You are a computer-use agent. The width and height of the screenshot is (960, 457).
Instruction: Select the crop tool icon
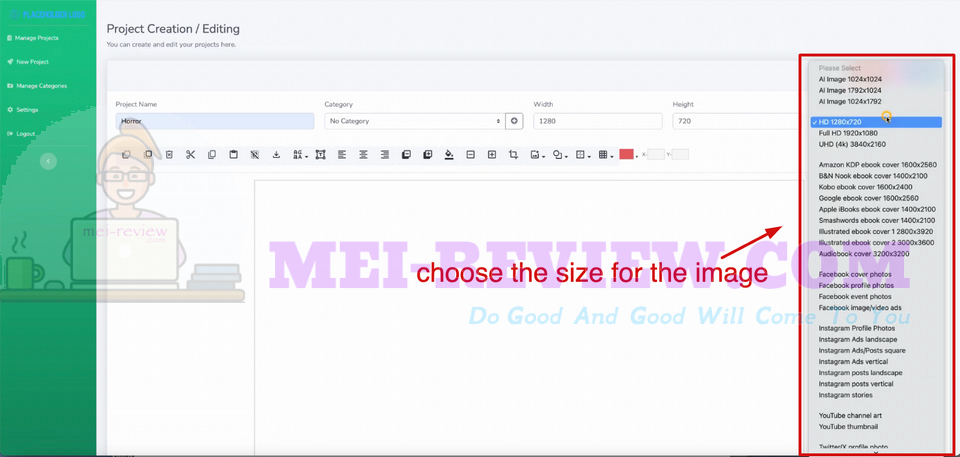click(x=513, y=155)
